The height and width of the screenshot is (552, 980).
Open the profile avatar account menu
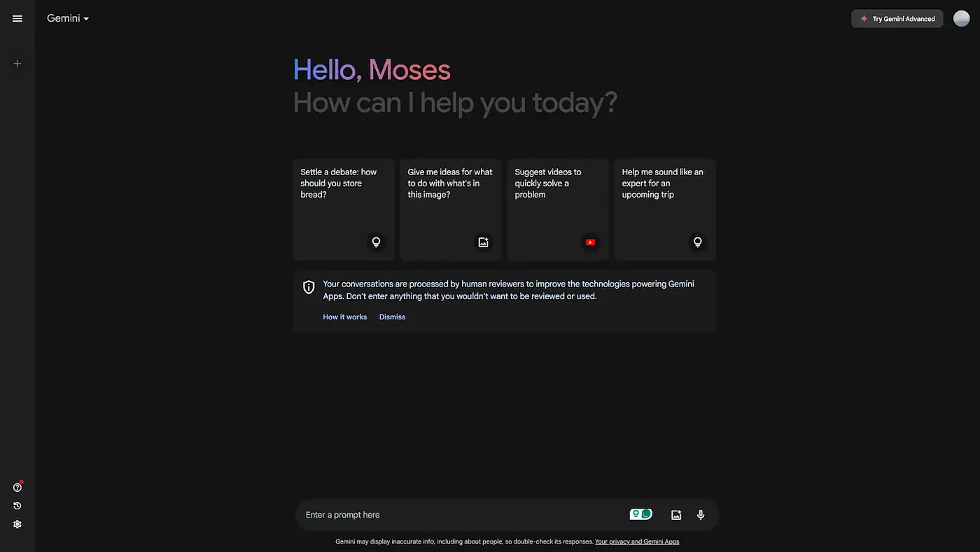(961, 19)
